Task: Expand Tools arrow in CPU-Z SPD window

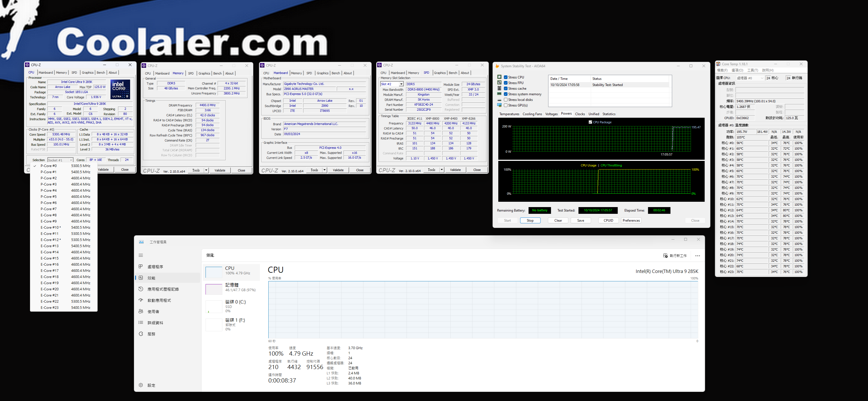Action: (441, 170)
